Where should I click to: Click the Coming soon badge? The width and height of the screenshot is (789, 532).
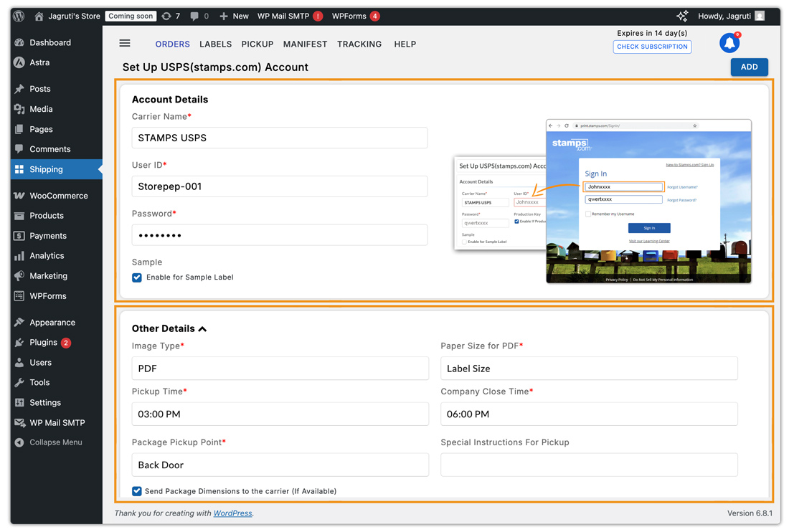click(131, 16)
